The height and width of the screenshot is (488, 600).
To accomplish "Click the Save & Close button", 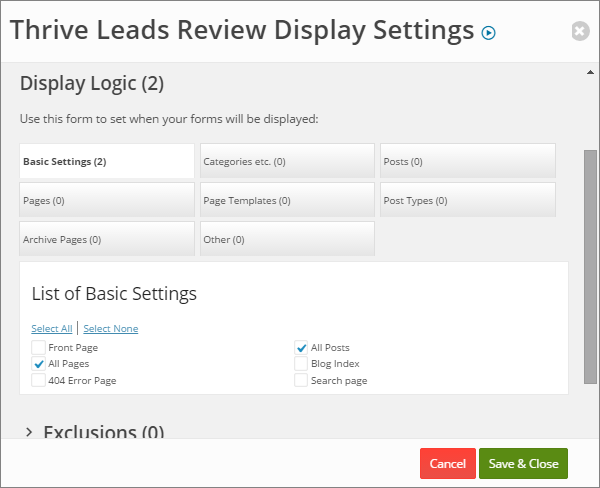I will tap(523, 464).
